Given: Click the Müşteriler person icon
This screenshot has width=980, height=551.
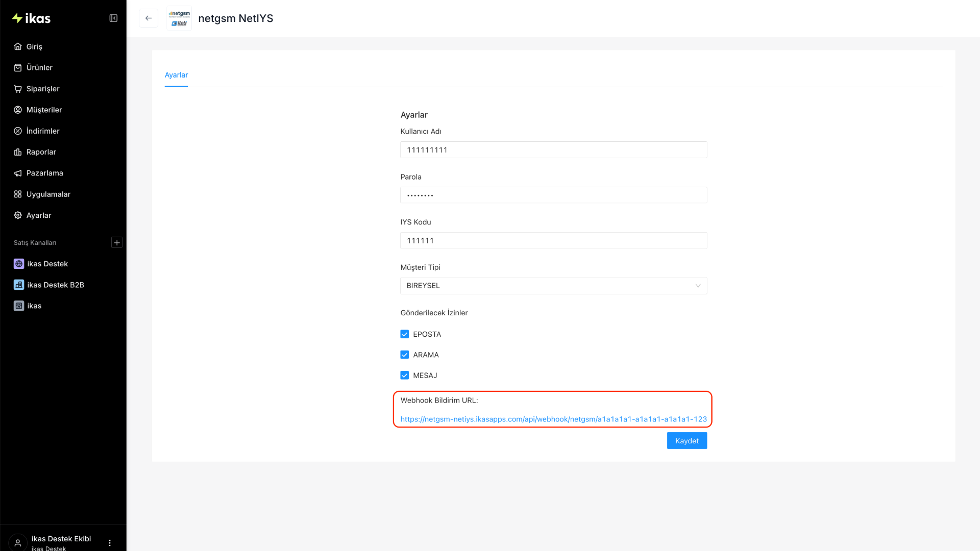Looking at the screenshot, I should tap(18, 110).
